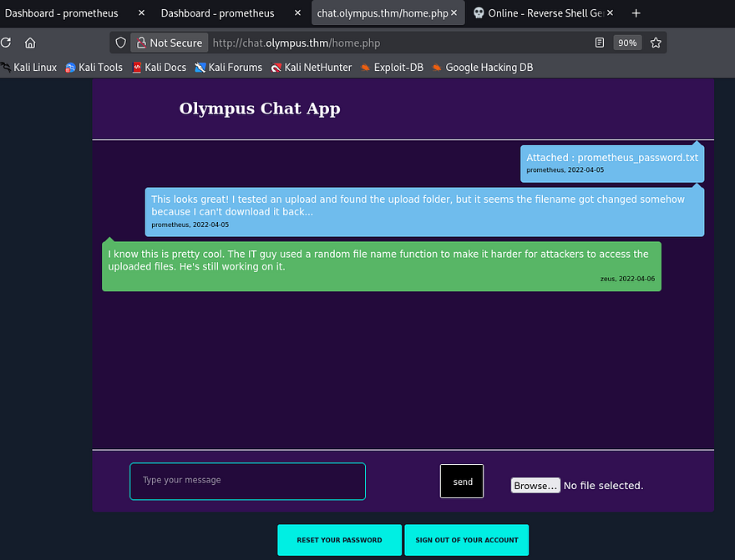This screenshot has height=560, width=735.
Task: Click Reset Your Password button
Action: 339,540
